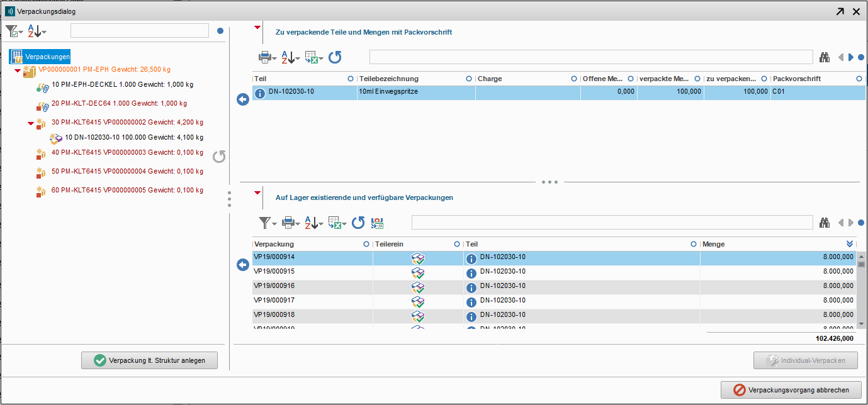Click the grey refresh arrow beside the packaging tree
Image resolution: width=868 pixels, height=405 pixels.
[218, 157]
